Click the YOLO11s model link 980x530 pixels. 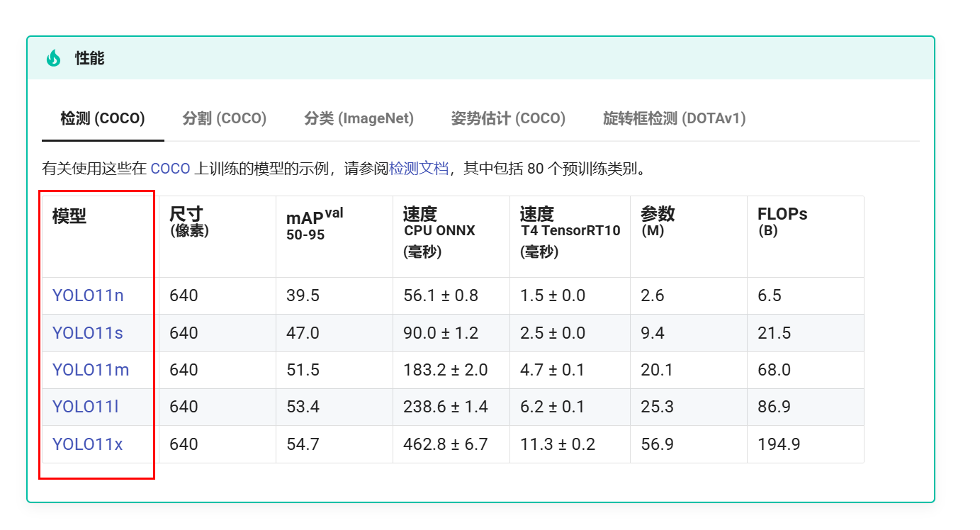(88, 333)
